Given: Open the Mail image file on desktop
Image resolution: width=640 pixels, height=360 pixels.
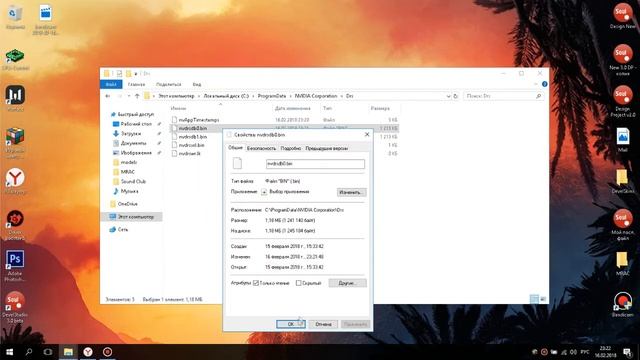Looking at the screenshot, I should pos(622,140).
